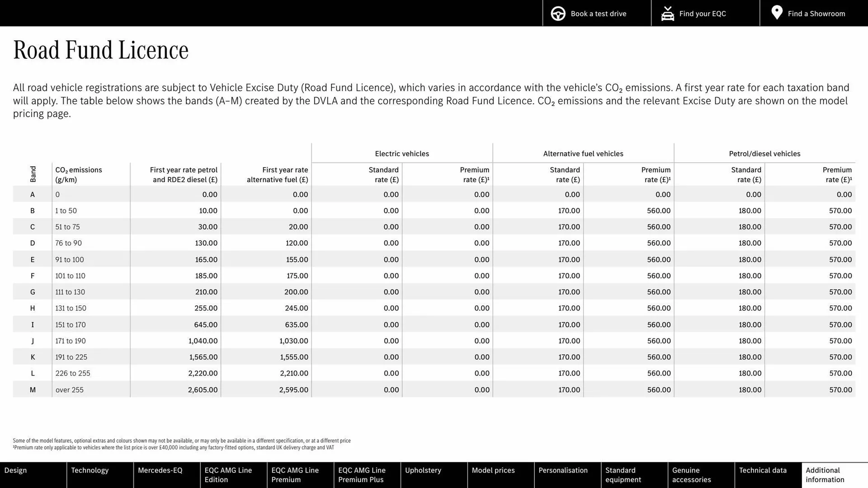
Task: Open the EQC AMG Line Edition tab
Action: [232, 475]
